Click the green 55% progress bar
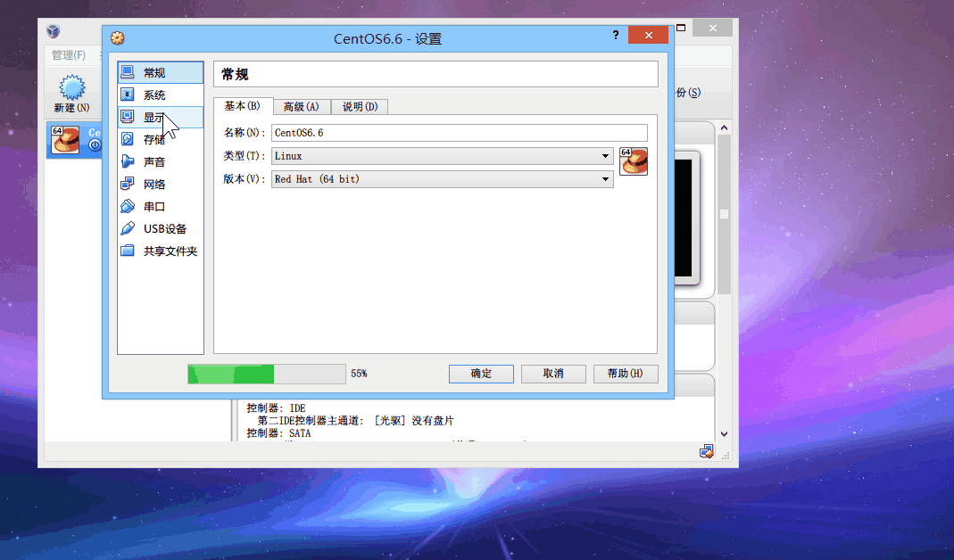The image size is (954, 560). coord(266,374)
